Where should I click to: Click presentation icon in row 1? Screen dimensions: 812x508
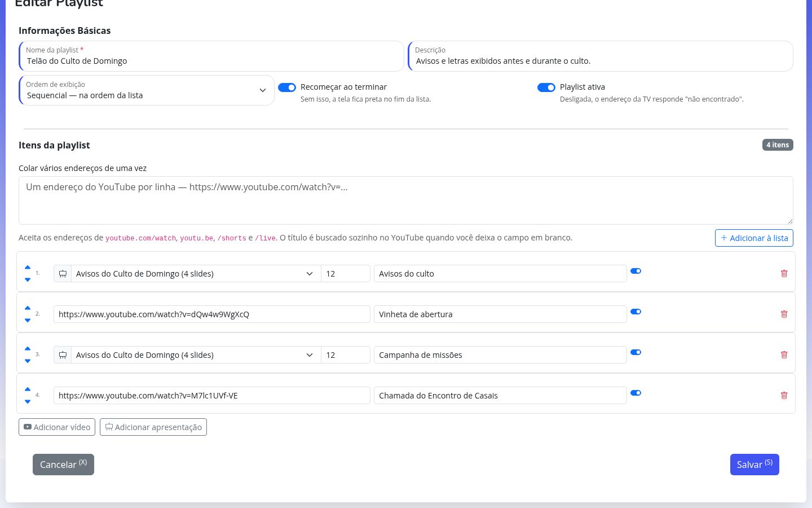(63, 274)
